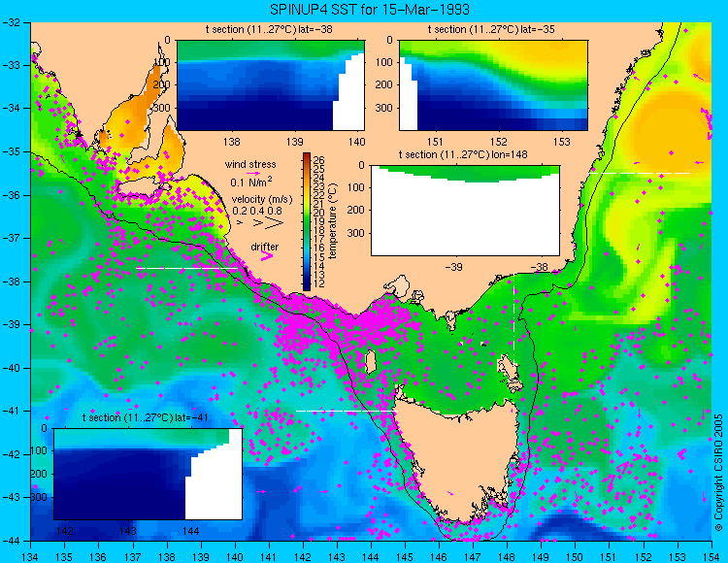Click the vertical 'temperature (°C)' color bar label
Screen dimensions: 728x563
pyautogui.click(x=333, y=221)
